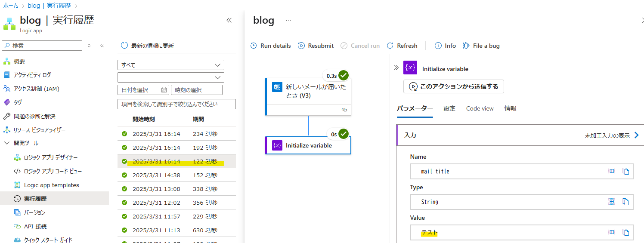The width and height of the screenshot is (644, 243).
Task: Copy the Value field content
Action: pos(626,232)
